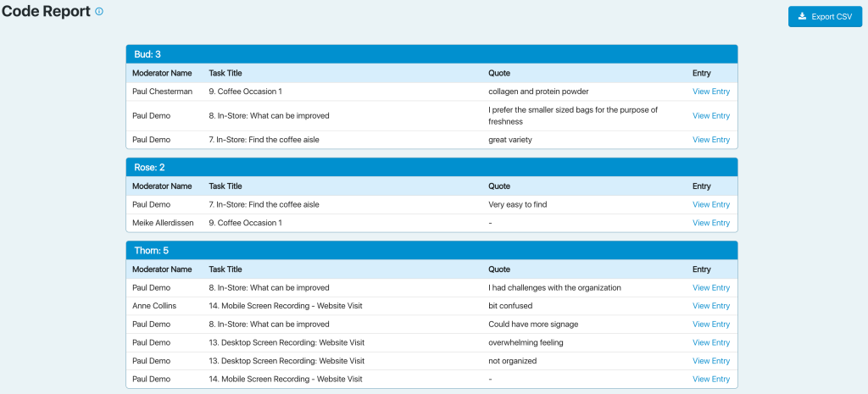This screenshot has height=394, width=868.
Task: Open View Entry for Could have more signage
Action: coord(711,325)
